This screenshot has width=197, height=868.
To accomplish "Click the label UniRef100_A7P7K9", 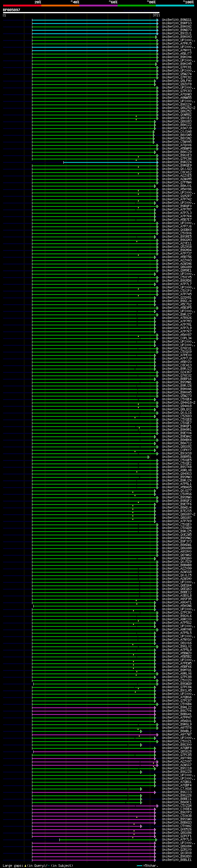I will point(176,521).
